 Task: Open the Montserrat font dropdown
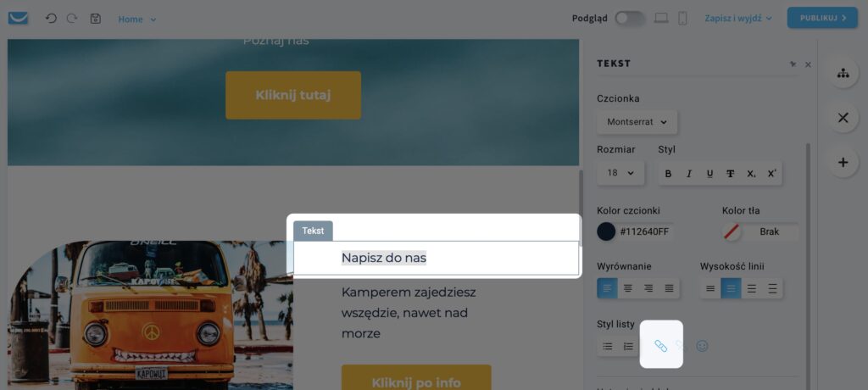click(637, 122)
